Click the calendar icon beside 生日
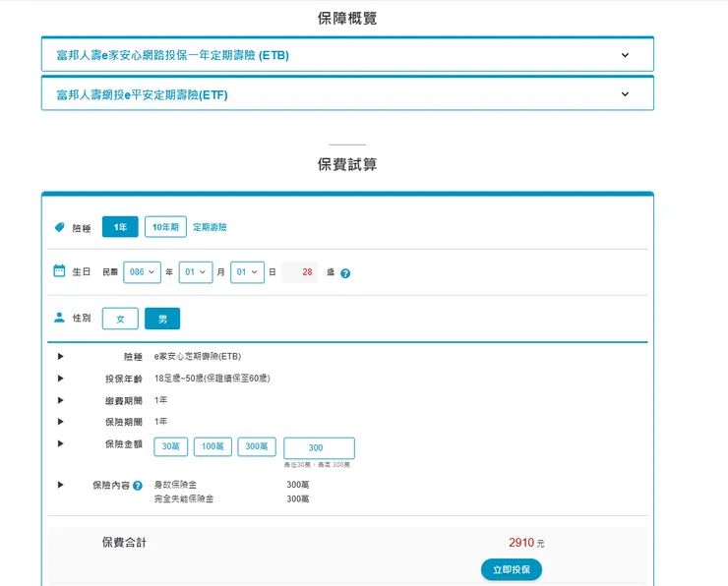Image resolution: width=728 pixels, height=586 pixels. click(59, 271)
